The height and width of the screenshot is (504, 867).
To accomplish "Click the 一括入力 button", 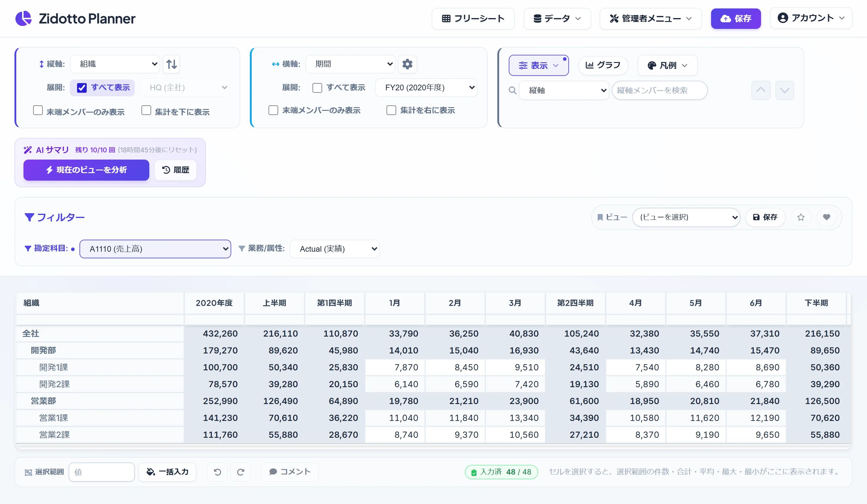I will point(168,472).
